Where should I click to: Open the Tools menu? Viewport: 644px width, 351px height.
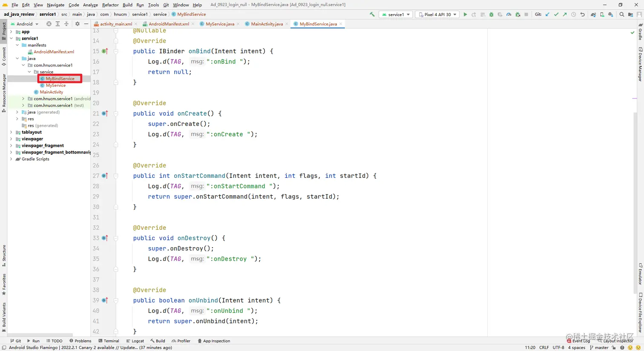[x=153, y=5]
